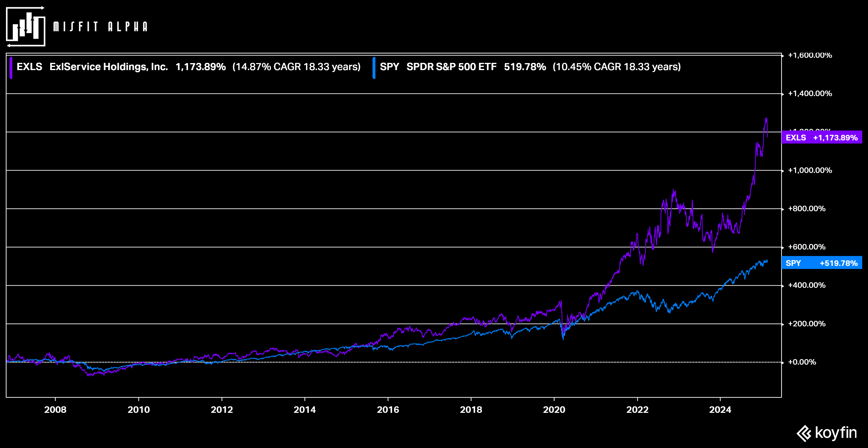Click the 2016 x-axis year label
The image size is (868, 448).
click(x=388, y=410)
